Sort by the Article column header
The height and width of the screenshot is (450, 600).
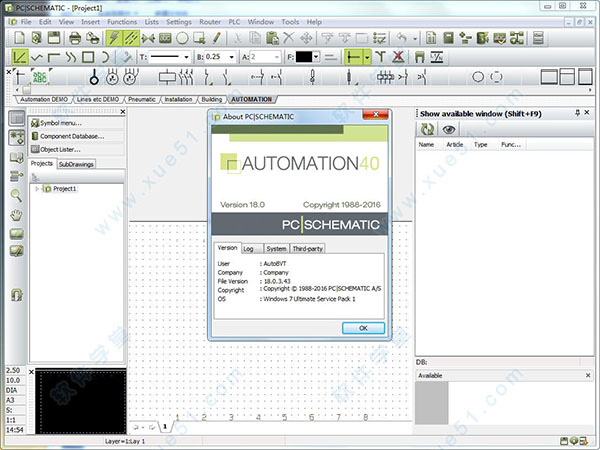(455, 145)
